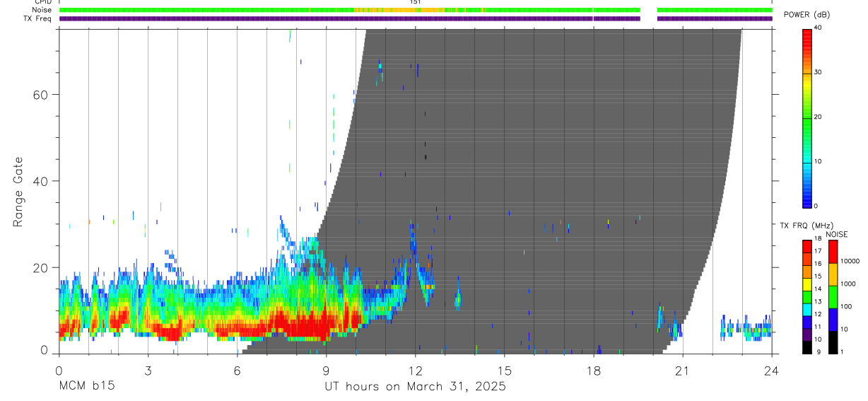
Task: Pick the green segment of NOISE legend
Action: tap(832, 297)
